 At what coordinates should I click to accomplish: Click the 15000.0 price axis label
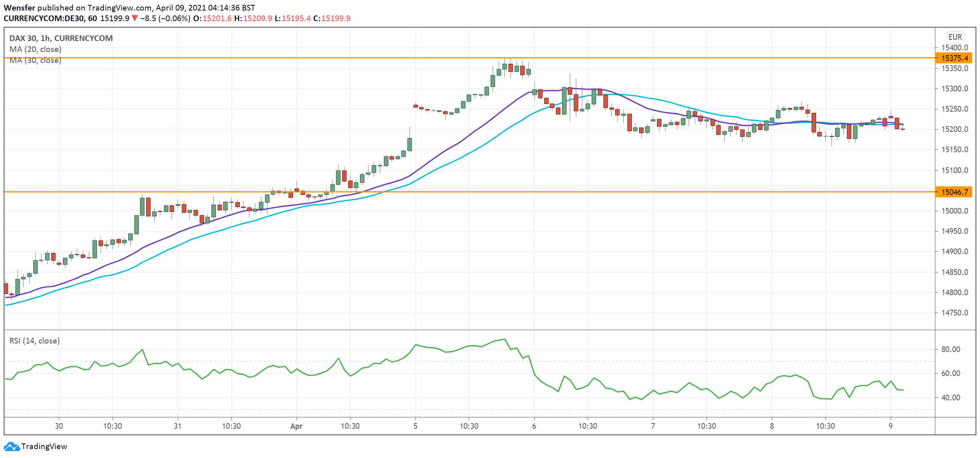click(x=954, y=211)
